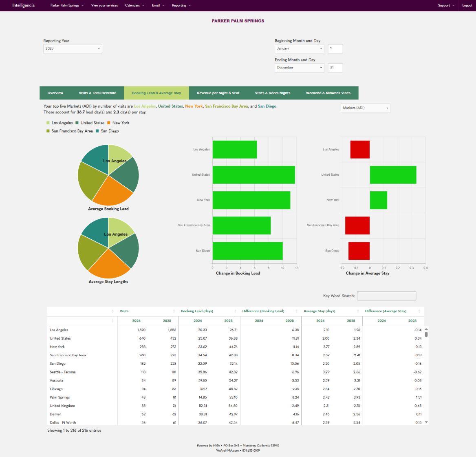Select the Denver table row
The height and width of the screenshot is (457, 476).
click(x=235, y=415)
